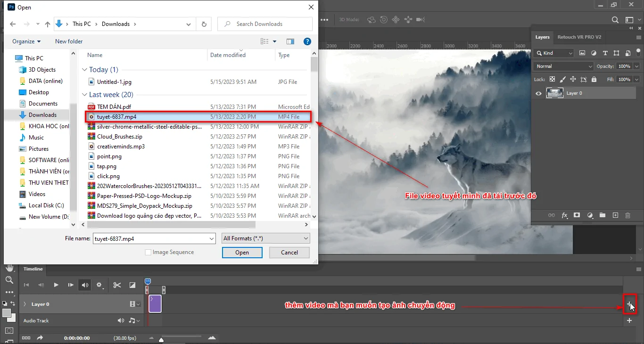Viewport: 644px width, 344px height.
Task: Delete layer using the trash icon
Action: [627, 215]
